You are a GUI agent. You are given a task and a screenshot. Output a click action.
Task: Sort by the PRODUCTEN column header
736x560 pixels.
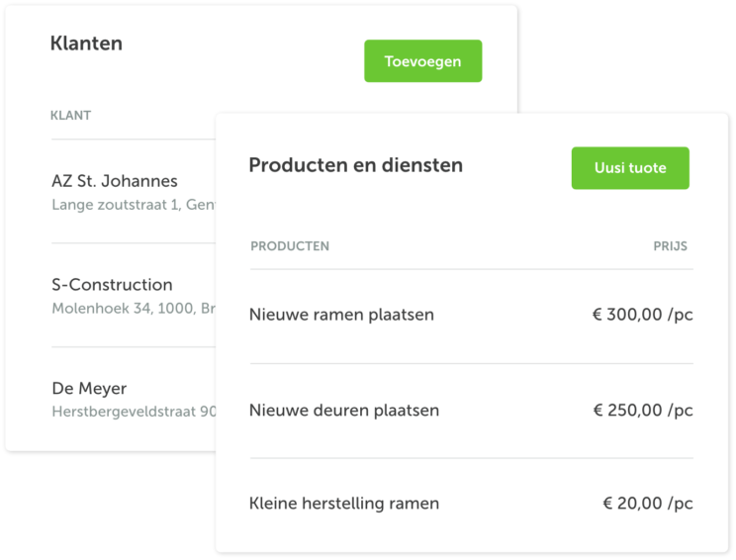(290, 246)
